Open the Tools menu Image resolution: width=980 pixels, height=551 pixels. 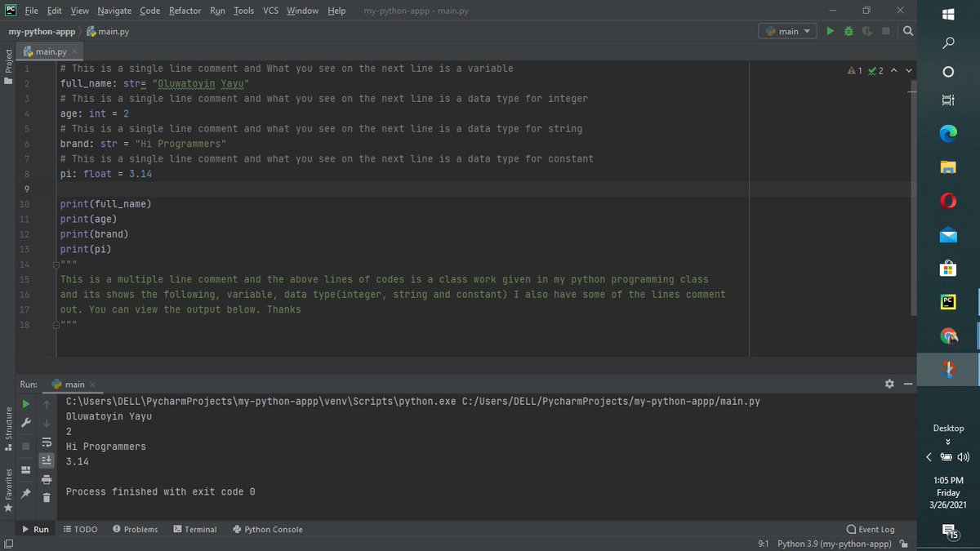coord(243,11)
